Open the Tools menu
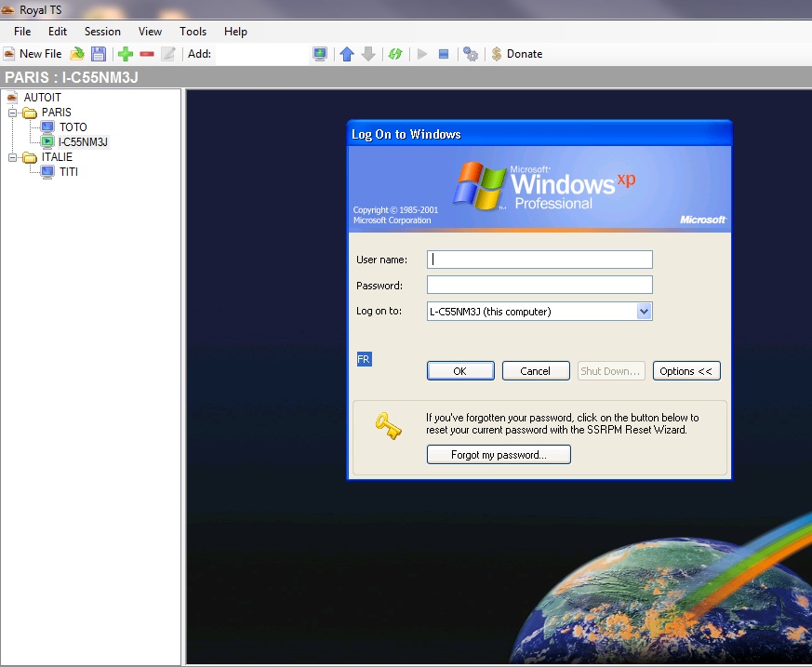812x667 pixels. (193, 32)
